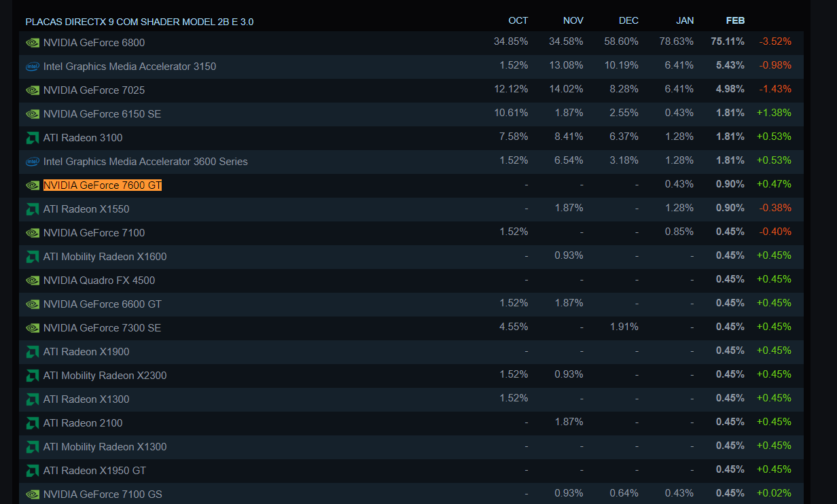Image resolution: width=837 pixels, height=504 pixels.
Task: Open the highlighted NVIDIA GeForce 7600 GT entry
Action: tap(102, 185)
